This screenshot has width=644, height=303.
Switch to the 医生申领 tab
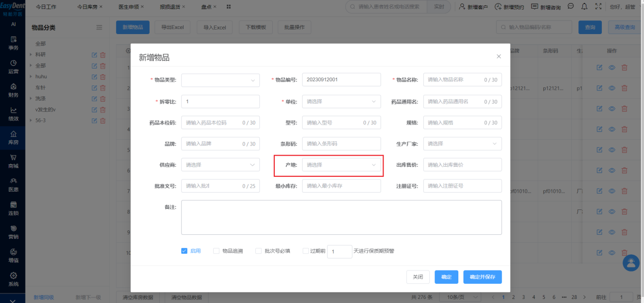(128, 7)
